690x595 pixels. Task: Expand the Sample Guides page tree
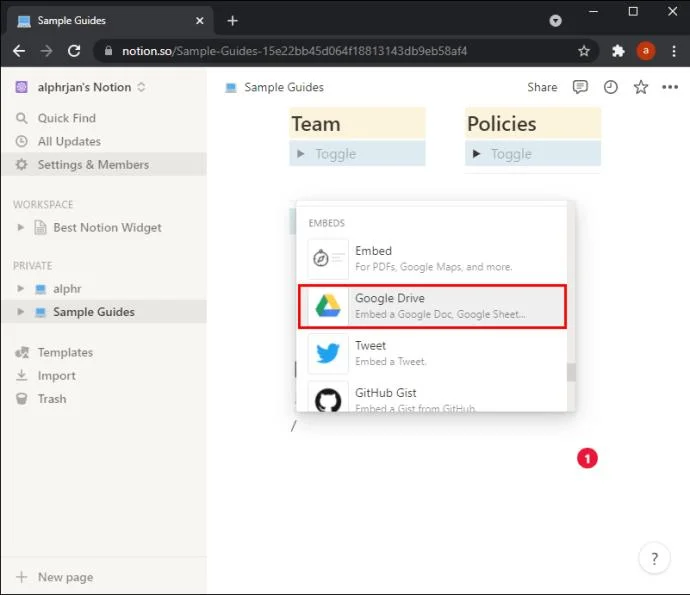point(20,312)
